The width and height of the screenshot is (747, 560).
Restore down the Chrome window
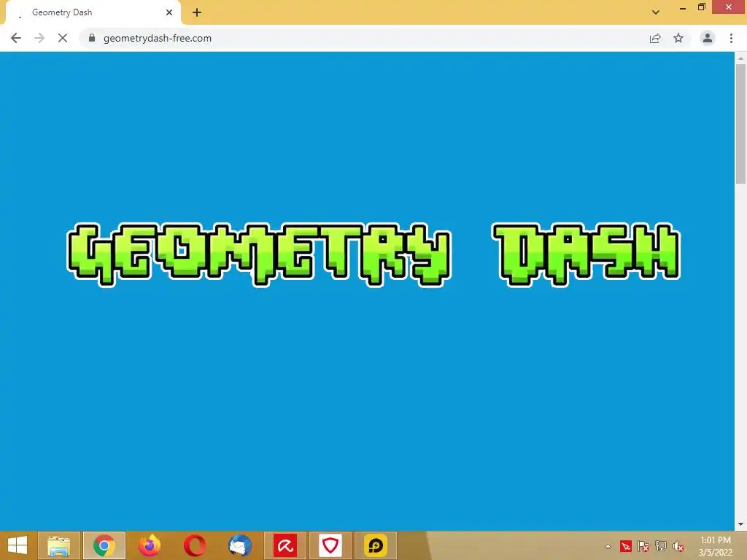[x=702, y=7]
